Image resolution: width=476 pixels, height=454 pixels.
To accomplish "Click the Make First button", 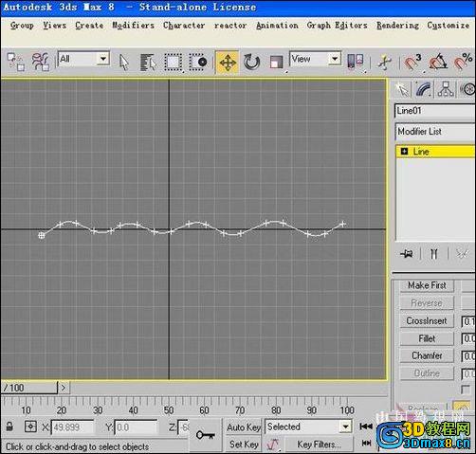I will point(427,285).
